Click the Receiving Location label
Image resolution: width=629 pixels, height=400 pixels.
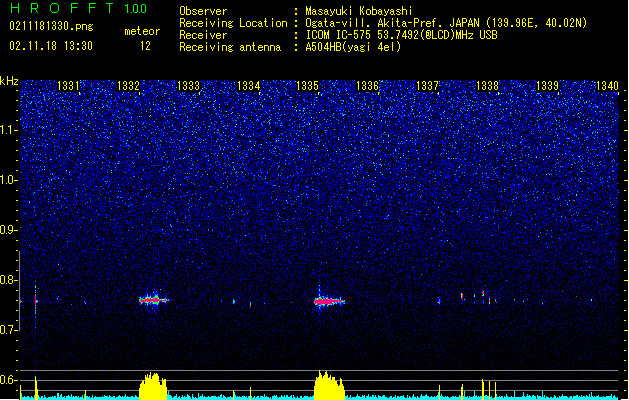tap(233, 23)
